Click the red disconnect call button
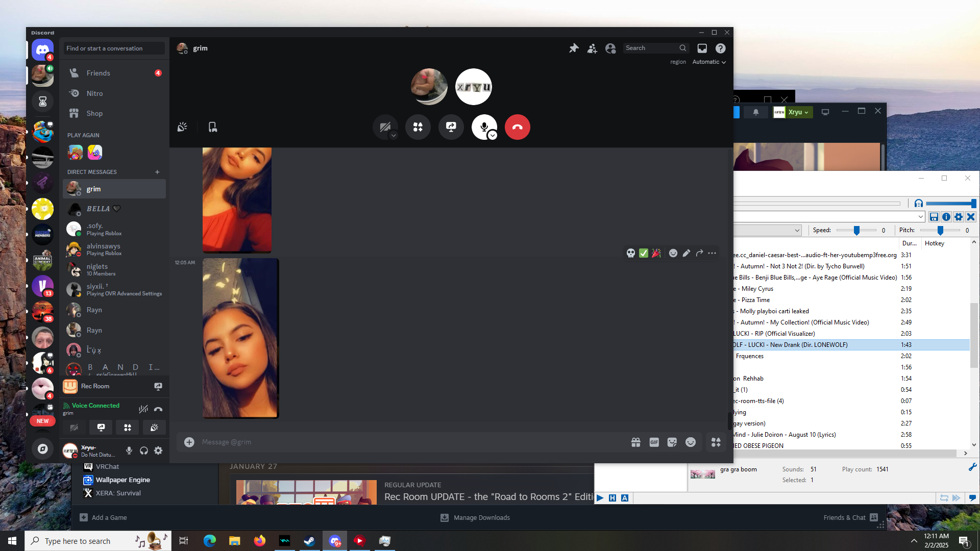 [x=517, y=127]
